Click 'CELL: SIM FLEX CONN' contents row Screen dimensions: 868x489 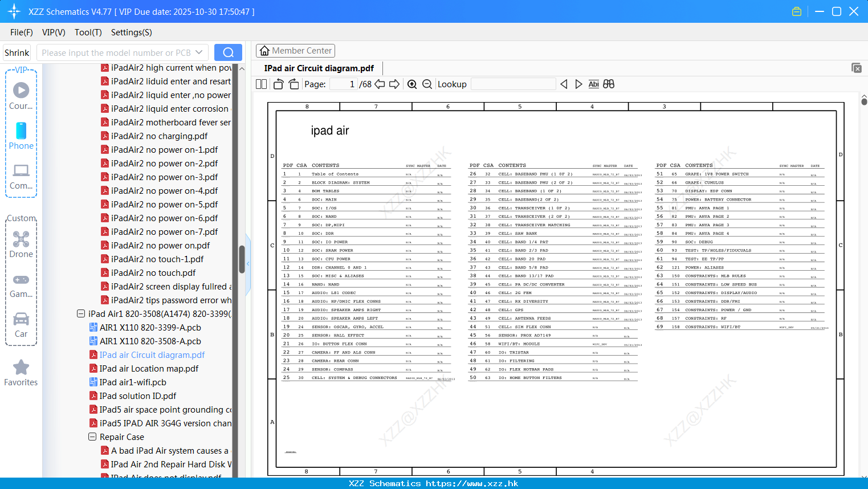[x=553, y=327]
